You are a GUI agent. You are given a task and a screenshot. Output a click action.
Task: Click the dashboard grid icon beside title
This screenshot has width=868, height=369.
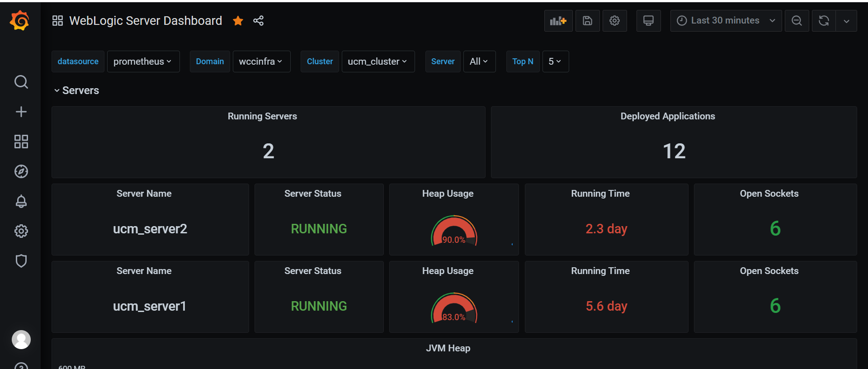pos(57,21)
